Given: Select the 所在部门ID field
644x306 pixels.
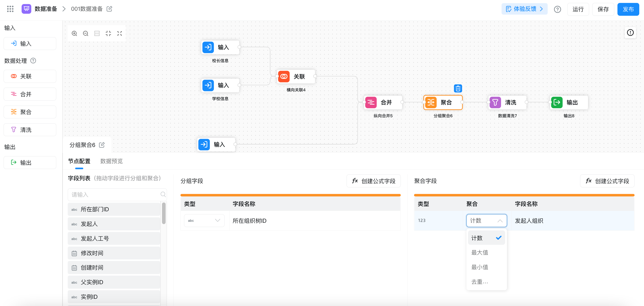Looking at the screenshot, I should 114,209.
